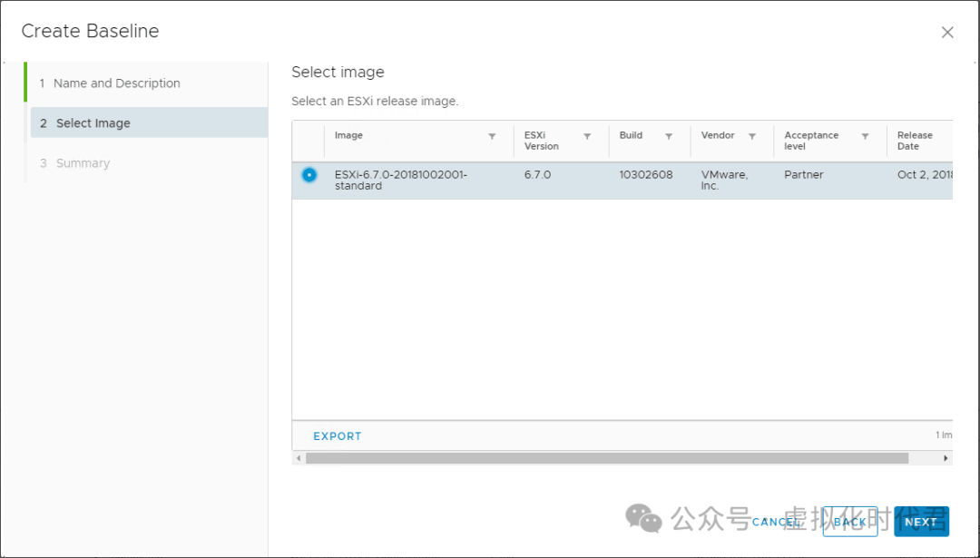Click the horizontal scrollbar left arrow

[299, 458]
